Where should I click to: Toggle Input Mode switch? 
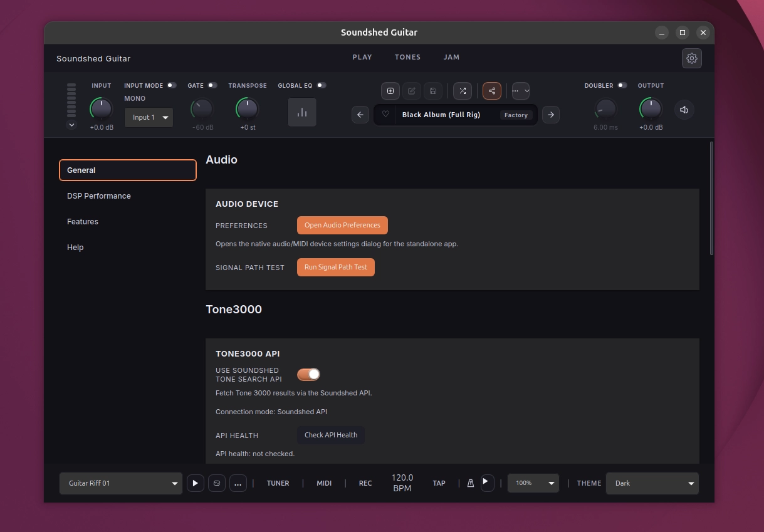(x=171, y=85)
